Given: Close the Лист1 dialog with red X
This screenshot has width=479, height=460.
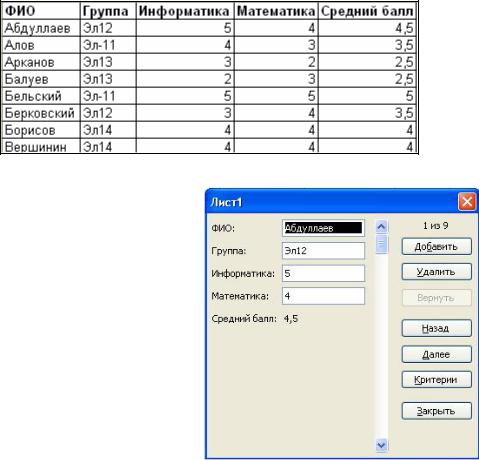Looking at the screenshot, I should tap(467, 202).
